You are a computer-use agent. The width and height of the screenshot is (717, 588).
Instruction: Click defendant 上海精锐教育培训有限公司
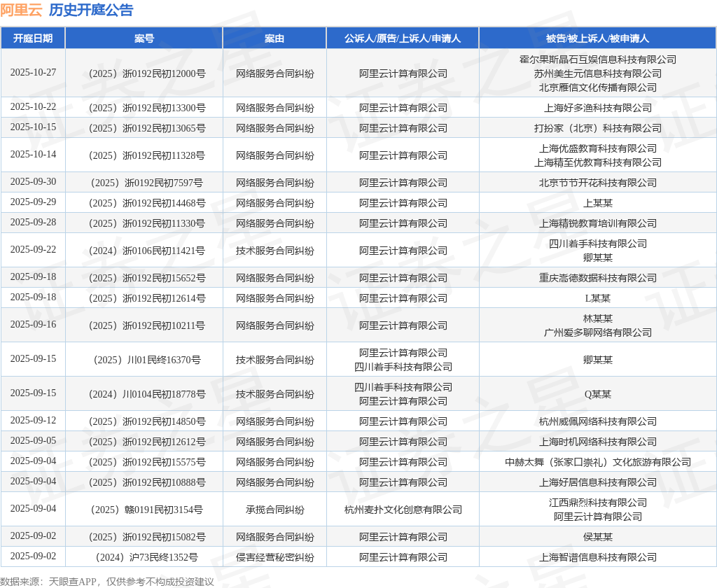pos(598,223)
